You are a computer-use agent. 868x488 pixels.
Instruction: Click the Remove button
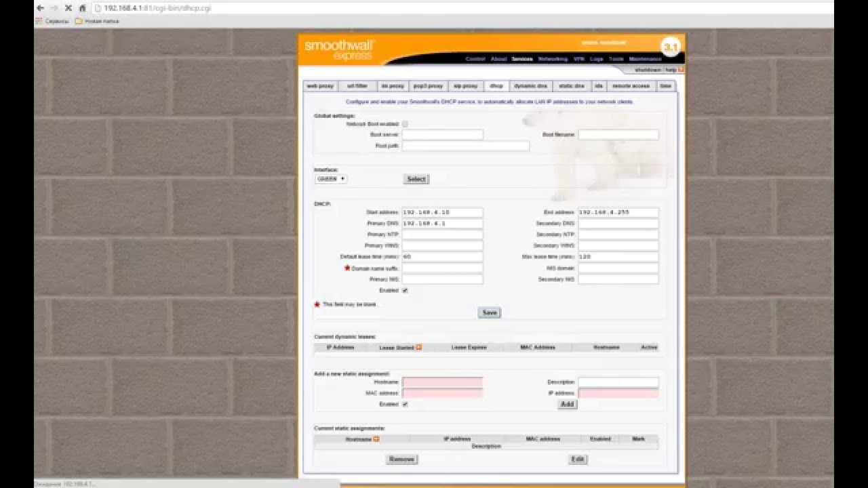coord(401,459)
